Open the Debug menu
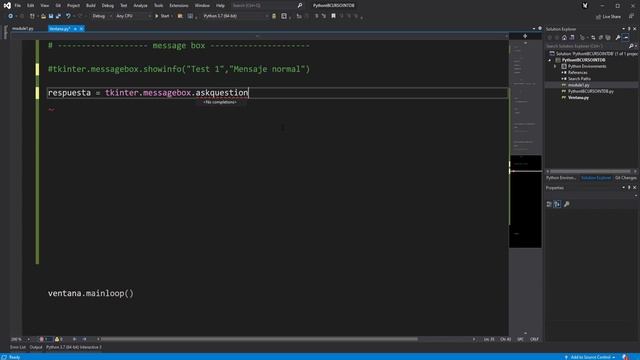 pyautogui.click(x=108, y=6)
